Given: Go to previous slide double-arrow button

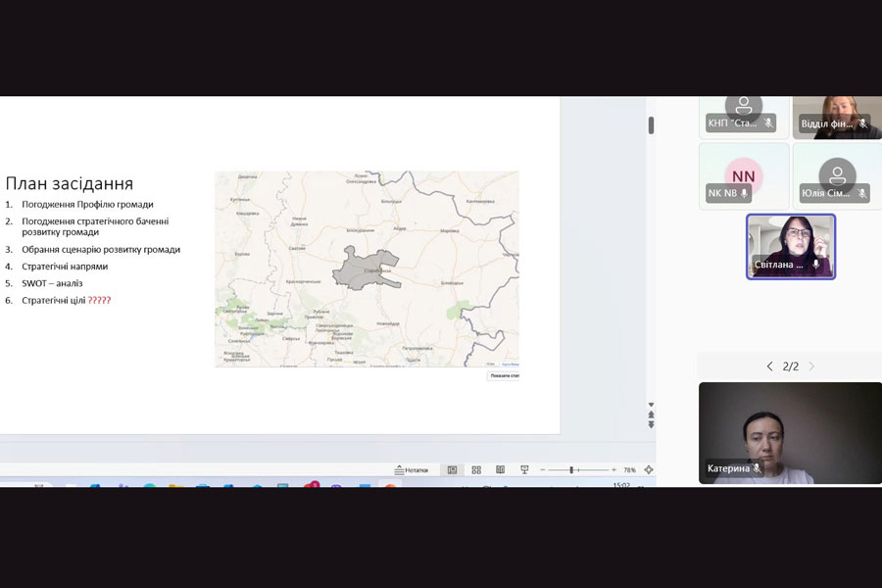Looking at the screenshot, I should [652, 415].
